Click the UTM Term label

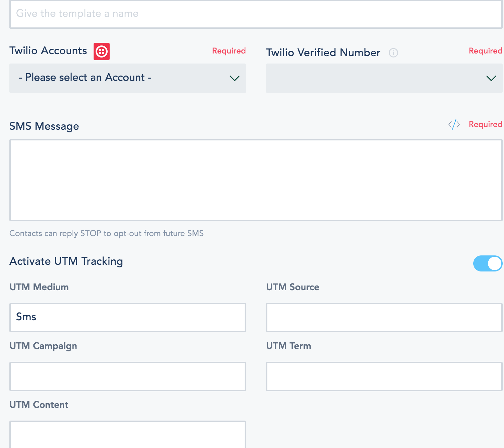tap(288, 346)
